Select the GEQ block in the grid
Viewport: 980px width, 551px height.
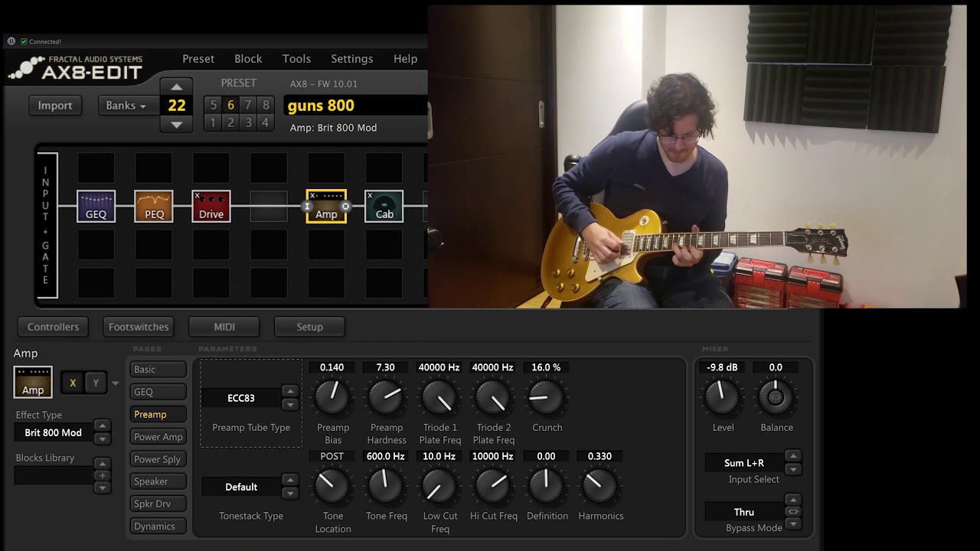pos(96,207)
